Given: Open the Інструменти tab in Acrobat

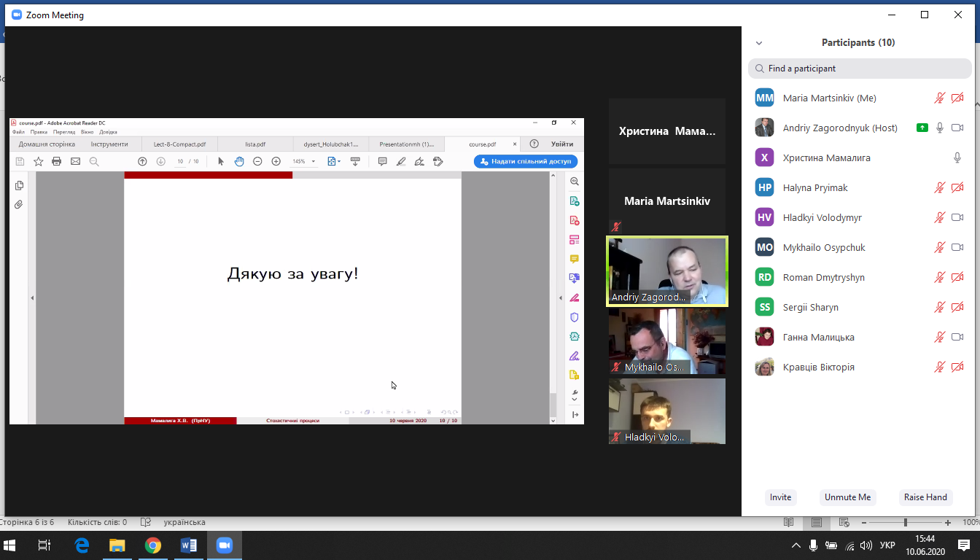Looking at the screenshot, I should (109, 144).
